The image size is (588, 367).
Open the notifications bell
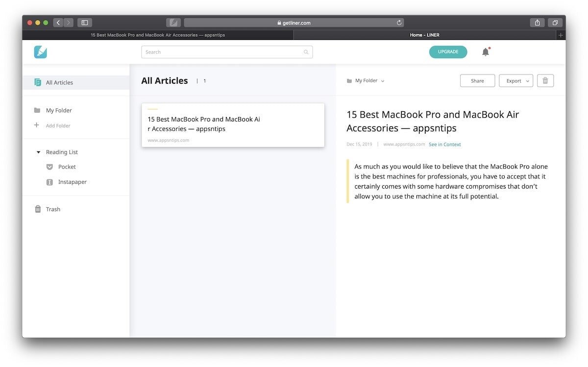coord(485,51)
